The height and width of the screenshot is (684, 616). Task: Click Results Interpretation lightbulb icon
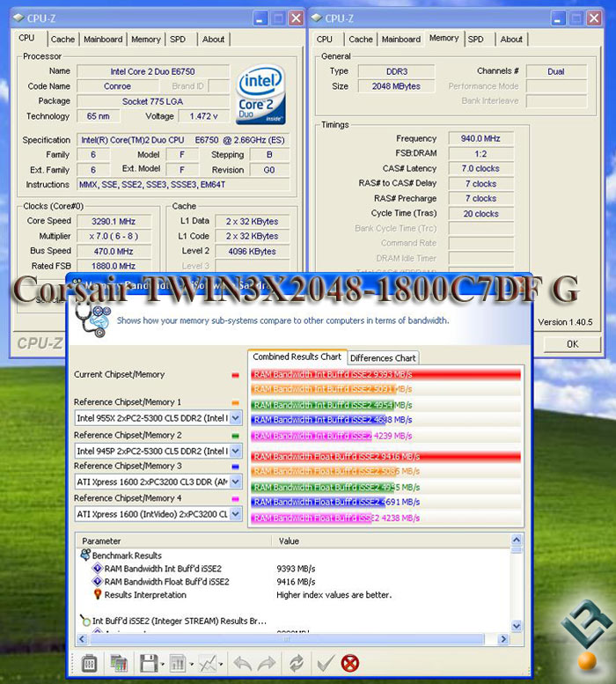pos(97,594)
